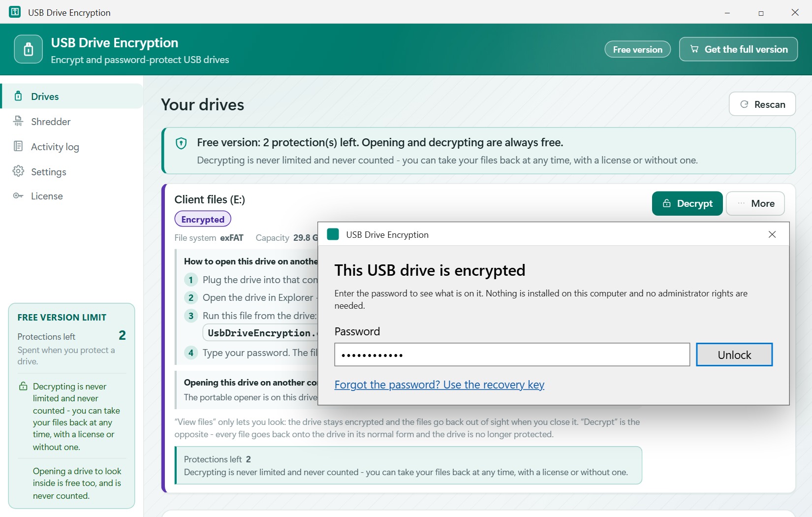Image resolution: width=812 pixels, height=517 pixels.
Task: Click the Password input field
Action: point(512,355)
